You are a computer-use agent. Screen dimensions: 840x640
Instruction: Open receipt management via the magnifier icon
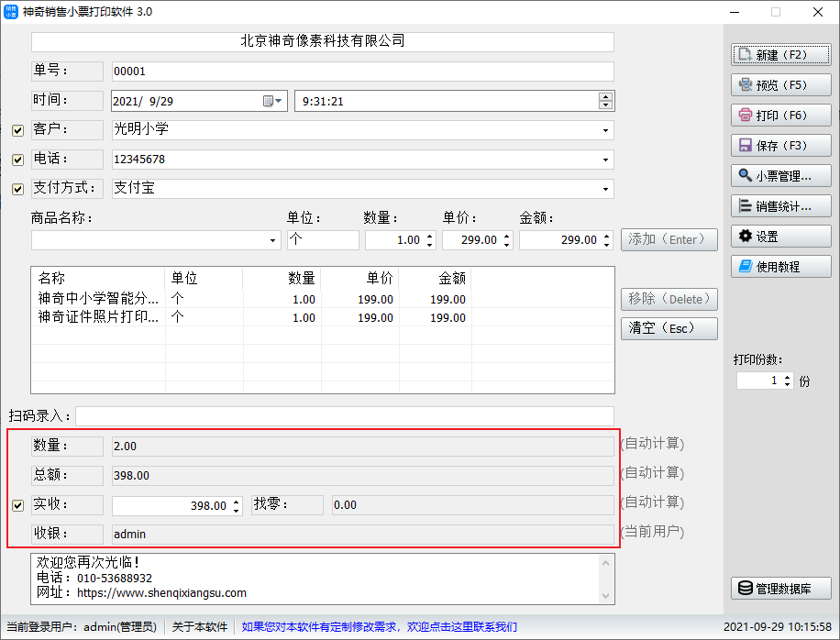click(746, 175)
